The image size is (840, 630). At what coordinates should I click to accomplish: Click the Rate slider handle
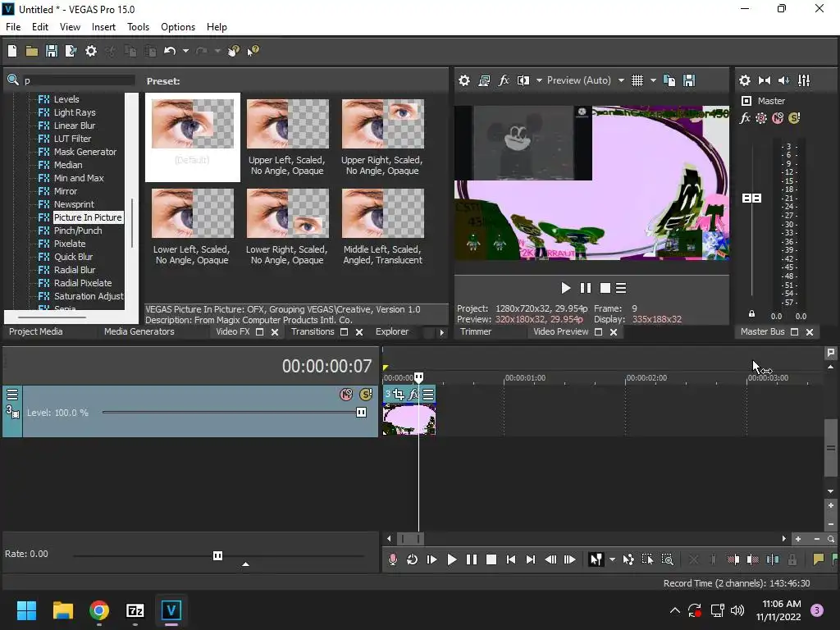tap(217, 555)
